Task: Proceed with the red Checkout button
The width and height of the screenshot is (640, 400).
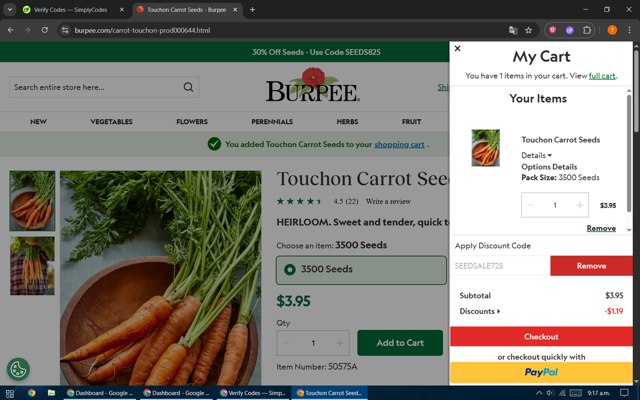Action: click(541, 337)
